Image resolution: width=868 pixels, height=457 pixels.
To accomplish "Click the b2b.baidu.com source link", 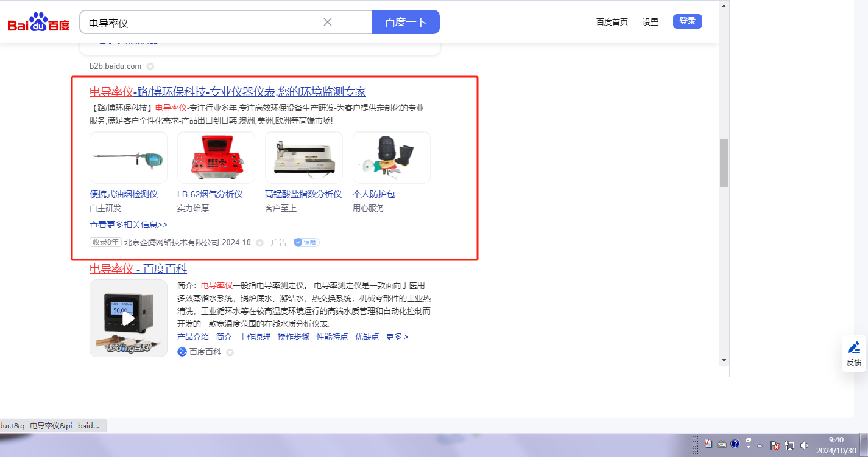I will pyautogui.click(x=116, y=66).
